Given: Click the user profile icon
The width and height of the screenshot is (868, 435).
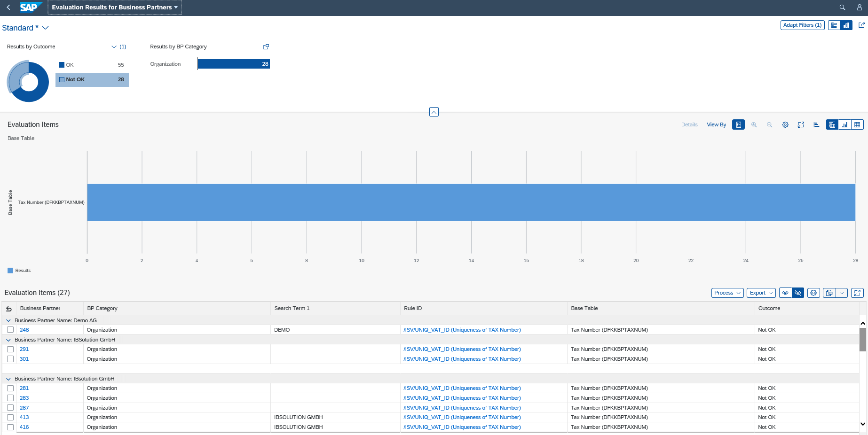Looking at the screenshot, I should pos(859,7).
